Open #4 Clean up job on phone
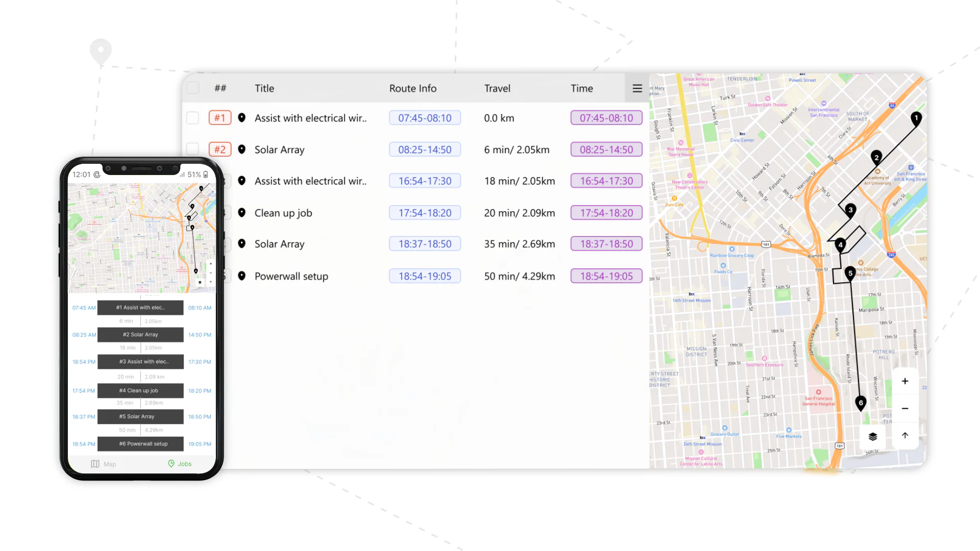Screen dimensions: 980x551 [140, 391]
